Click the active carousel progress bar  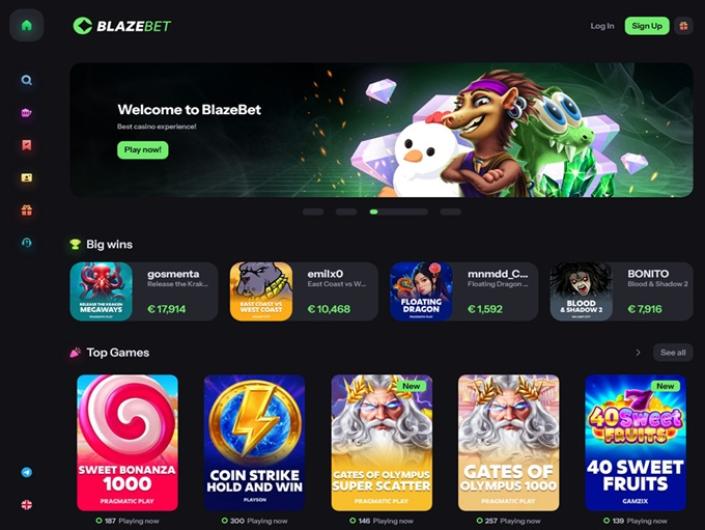tap(398, 212)
